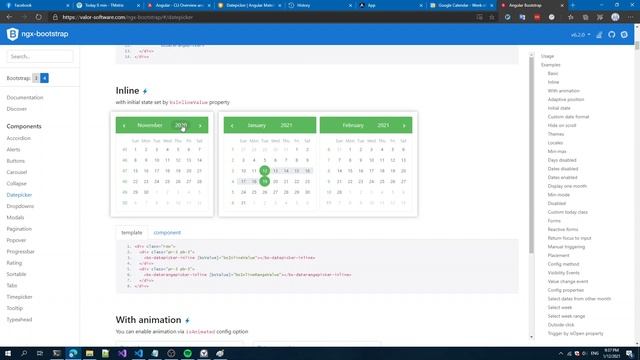Screen dimensions: 640x360
Task: Switch to the template code tab
Action: (131, 233)
